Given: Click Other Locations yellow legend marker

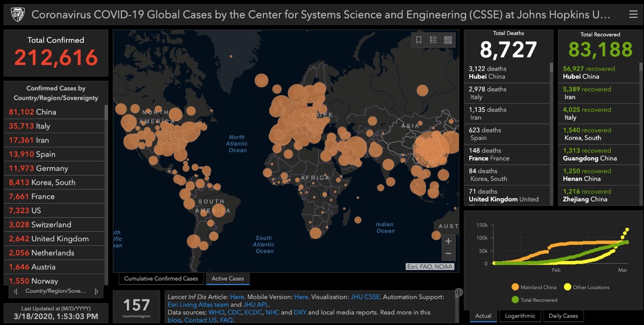Looking at the screenshot, I should pyautogui.click(x=567, y=287).
